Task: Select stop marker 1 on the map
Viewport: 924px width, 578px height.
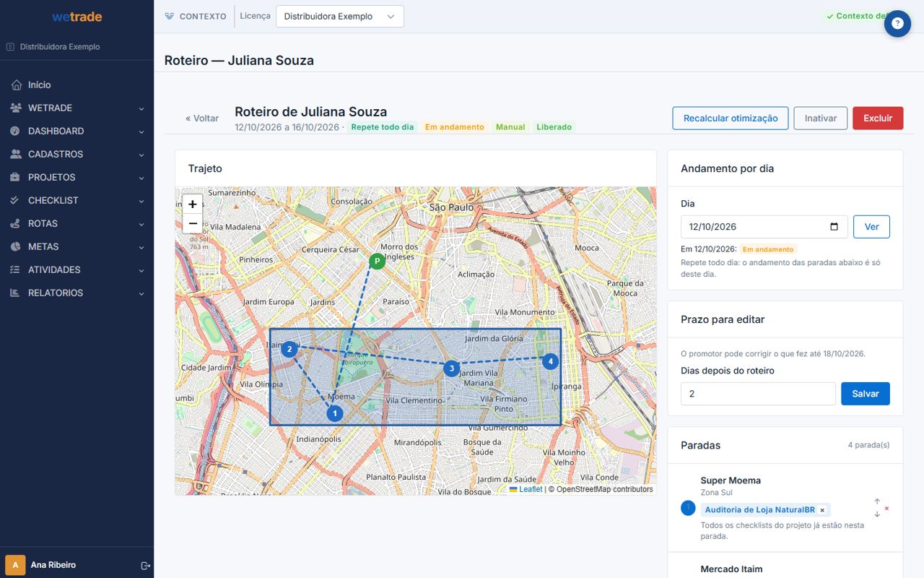Action: tap(334, 413)
